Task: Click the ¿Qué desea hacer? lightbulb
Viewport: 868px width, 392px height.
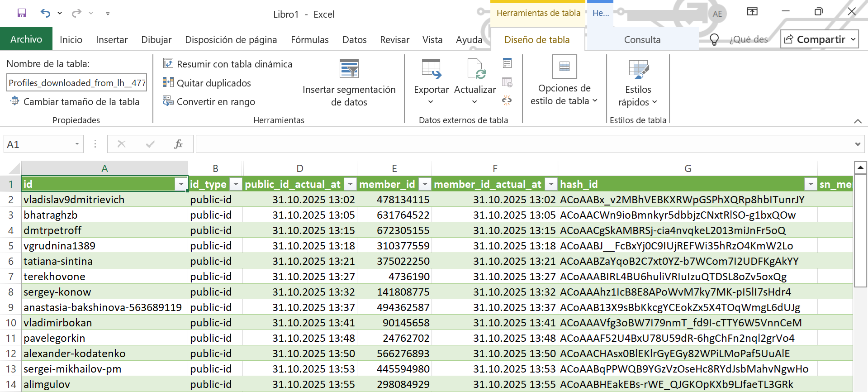Action: [714, 40]
